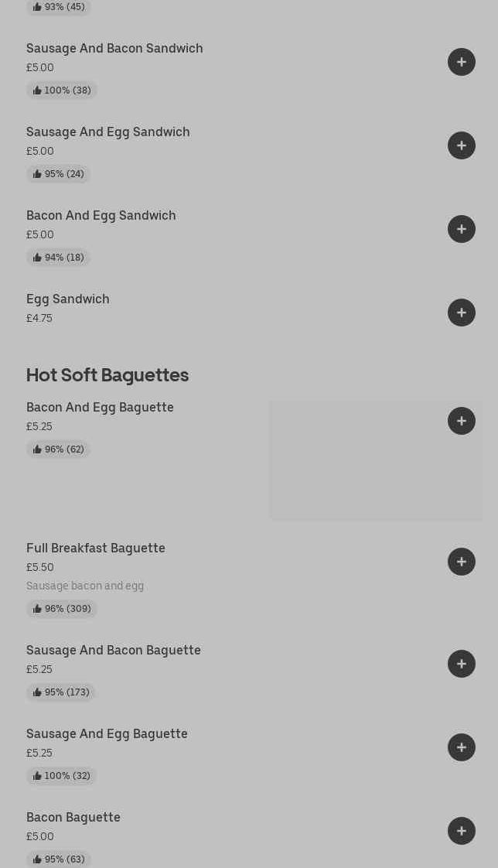Add Egg Sandwich to basket
498x868 pixels.
[462, 313]
